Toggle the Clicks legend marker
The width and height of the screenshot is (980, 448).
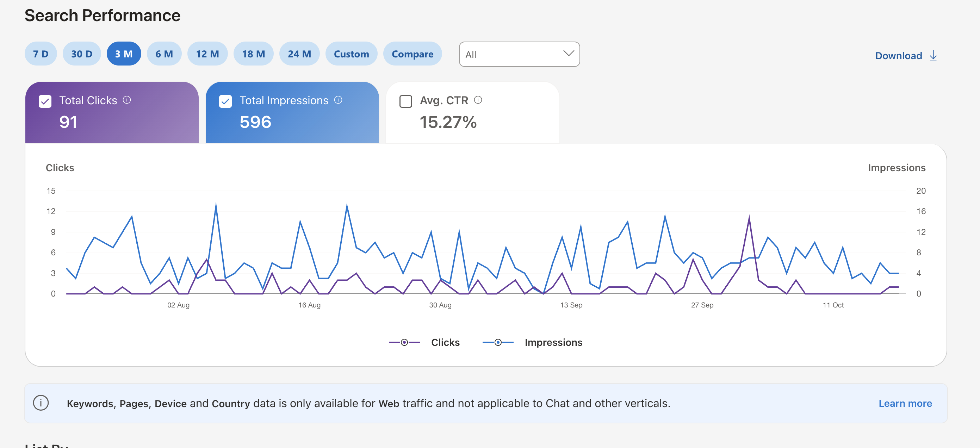pos(404,342)
